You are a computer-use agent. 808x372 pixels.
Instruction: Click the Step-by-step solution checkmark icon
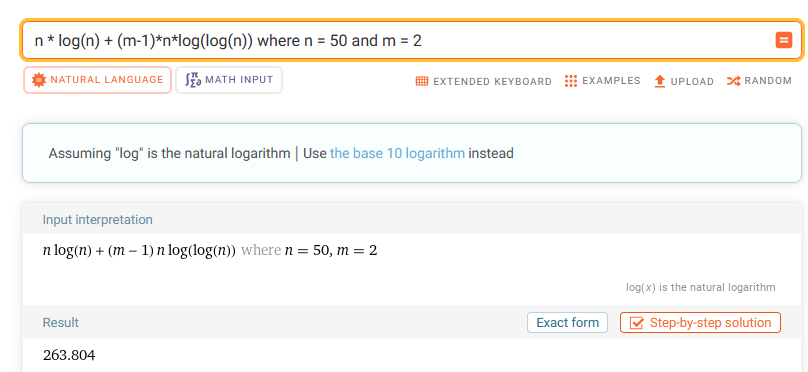click(x=637, y=323)
